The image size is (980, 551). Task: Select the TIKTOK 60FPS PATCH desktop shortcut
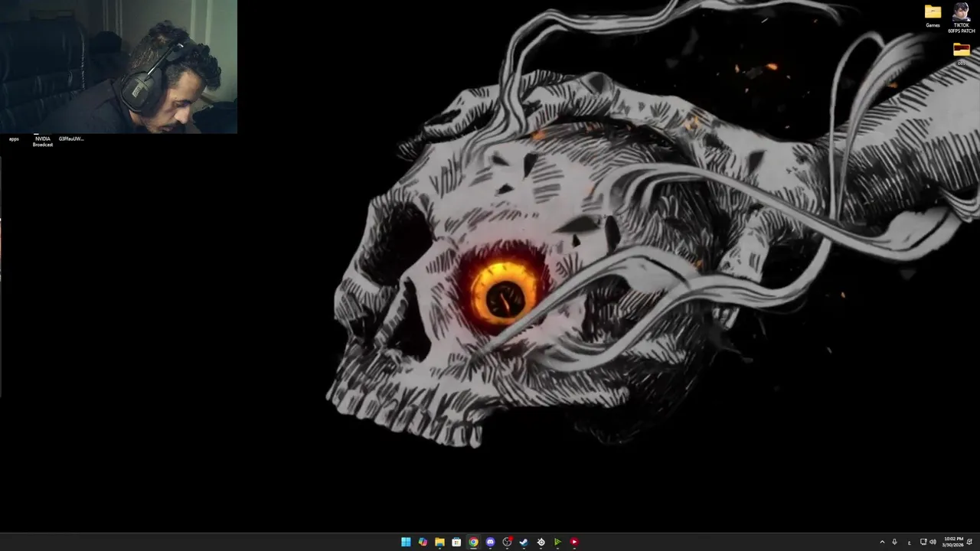point(961,18)
